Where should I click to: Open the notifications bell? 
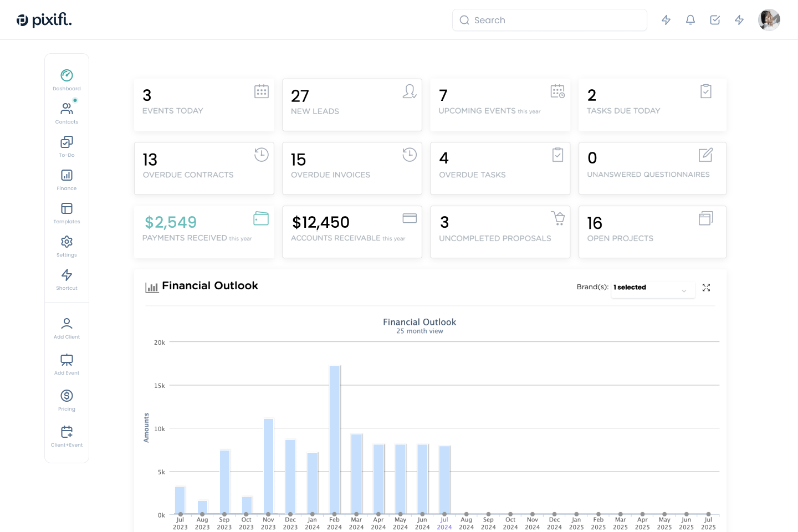tap(690, 20)
